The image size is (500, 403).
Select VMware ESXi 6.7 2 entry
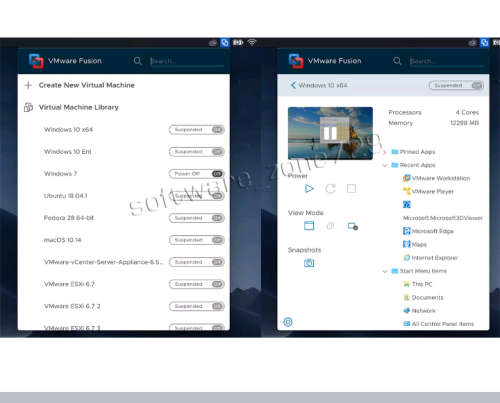click(72, 306)
